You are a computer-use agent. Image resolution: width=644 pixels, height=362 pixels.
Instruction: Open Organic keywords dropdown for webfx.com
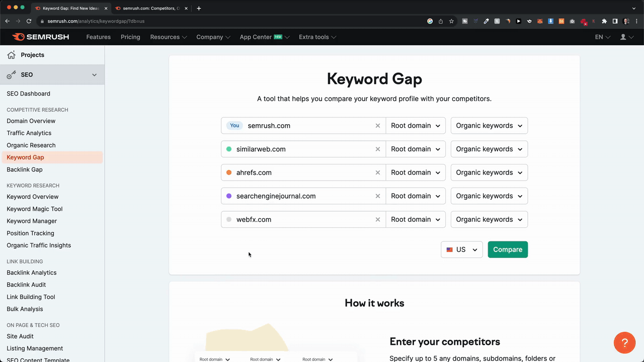(489, 220)
